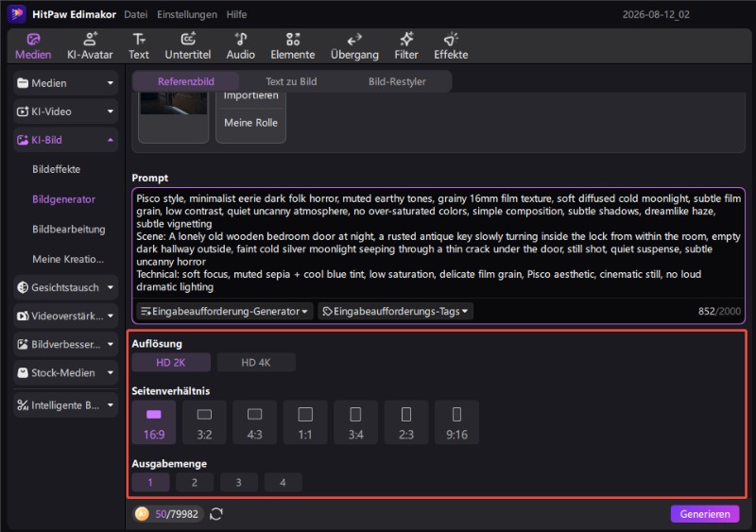Open the Datei menu
756x532 pixels.
coord(135,14)
